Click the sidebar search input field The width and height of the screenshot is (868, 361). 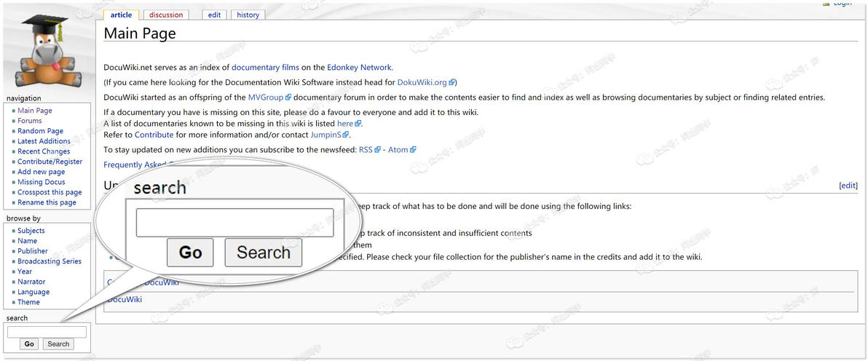tap(47, 332)
